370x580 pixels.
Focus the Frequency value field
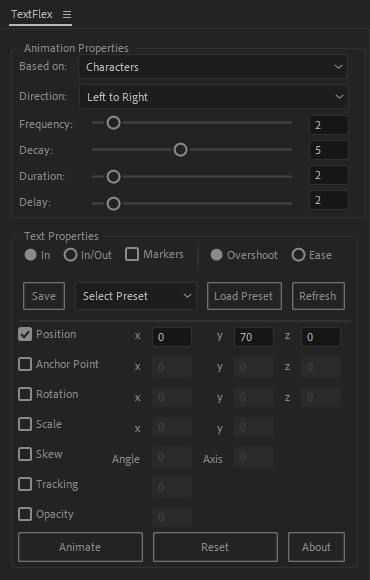pos(329,125)
